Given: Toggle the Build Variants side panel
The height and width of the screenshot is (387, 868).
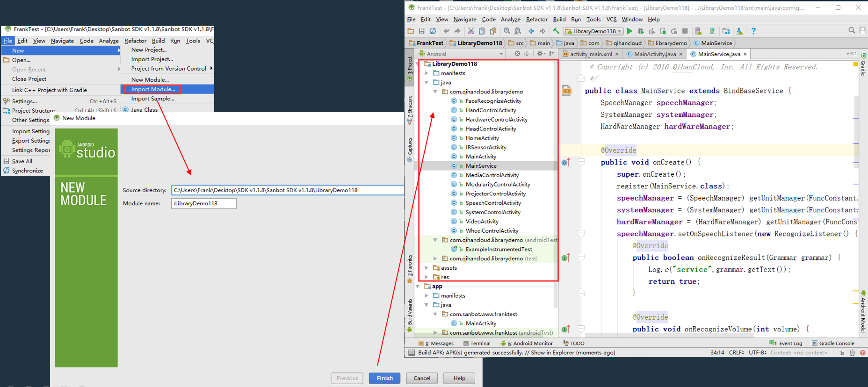Looking at the screenshot, I should click(410, 315).
